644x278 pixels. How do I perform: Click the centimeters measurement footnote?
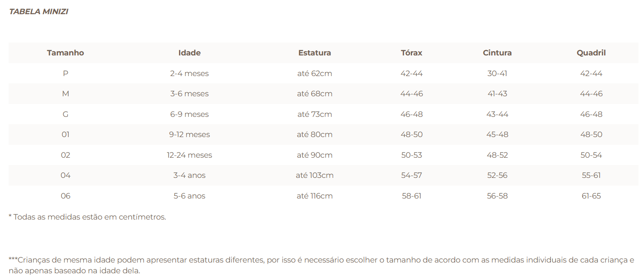[x=87, y=217]
